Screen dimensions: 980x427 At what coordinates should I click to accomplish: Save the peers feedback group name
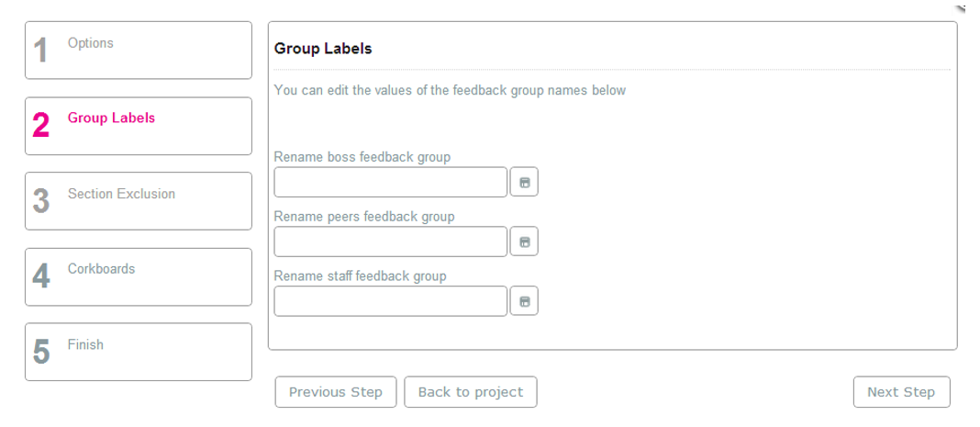click(524, 242)
